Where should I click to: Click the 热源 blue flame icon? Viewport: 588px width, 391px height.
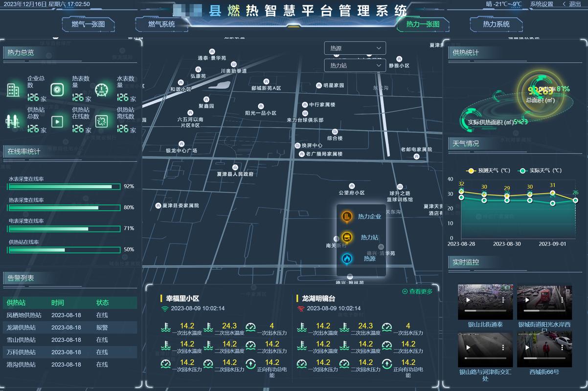pos(347,259)
